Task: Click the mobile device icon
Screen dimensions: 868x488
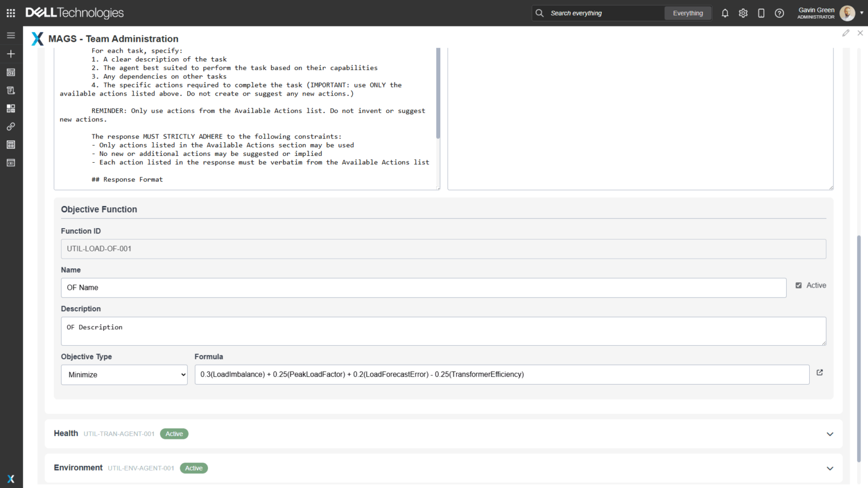Action: [x=761, y=13]
